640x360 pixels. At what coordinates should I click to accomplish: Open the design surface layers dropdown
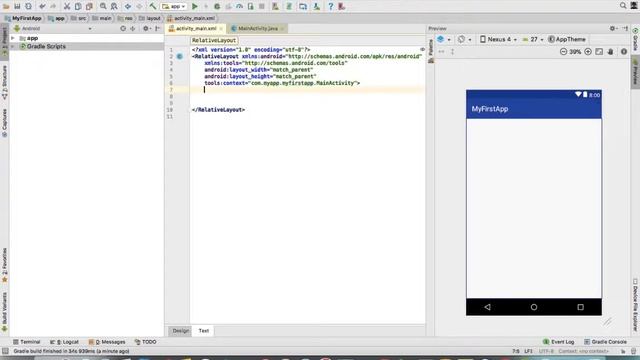444,40
